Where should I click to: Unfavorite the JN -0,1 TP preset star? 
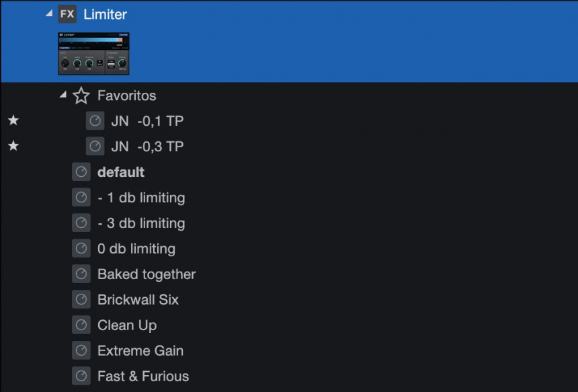pyautogui.click(x=13, y=121)
